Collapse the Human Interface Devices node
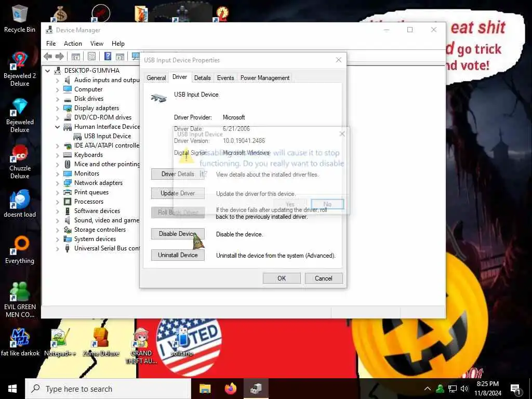This screenshot has height=399, width=532. click(57, 127)
